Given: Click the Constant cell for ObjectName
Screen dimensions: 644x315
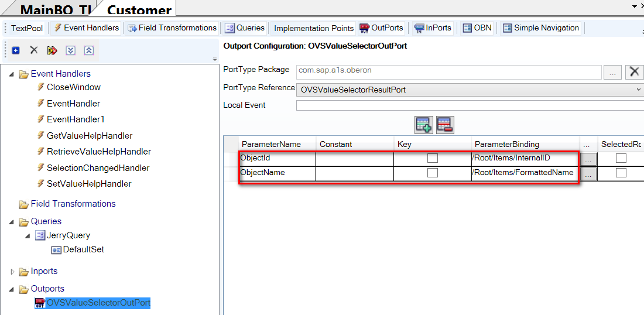Looking at the screenshot, I should 355,173.
